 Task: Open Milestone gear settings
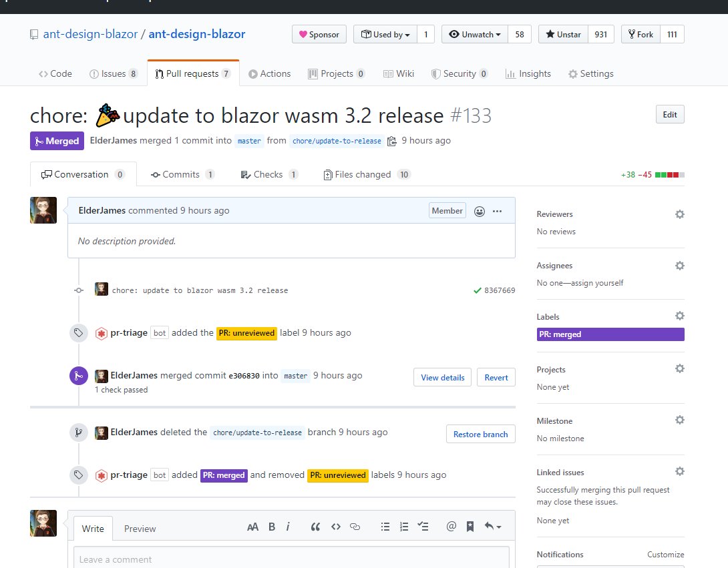pos(680,420)
